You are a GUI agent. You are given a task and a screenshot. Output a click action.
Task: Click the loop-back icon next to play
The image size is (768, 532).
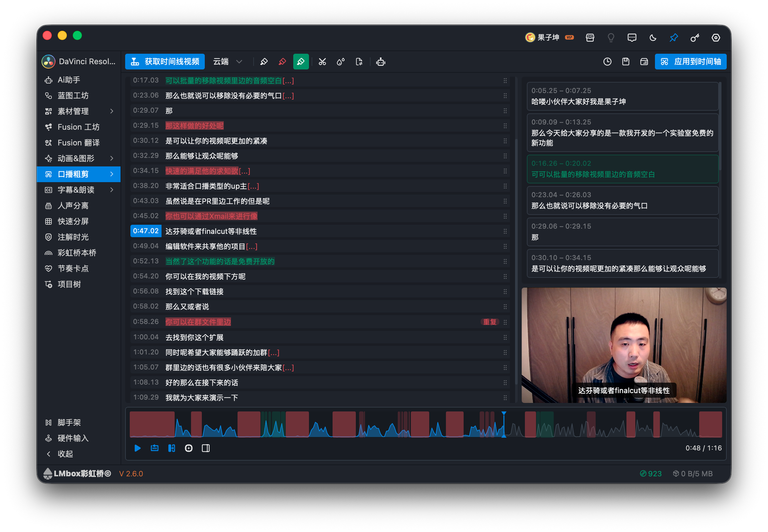[155, 448]
